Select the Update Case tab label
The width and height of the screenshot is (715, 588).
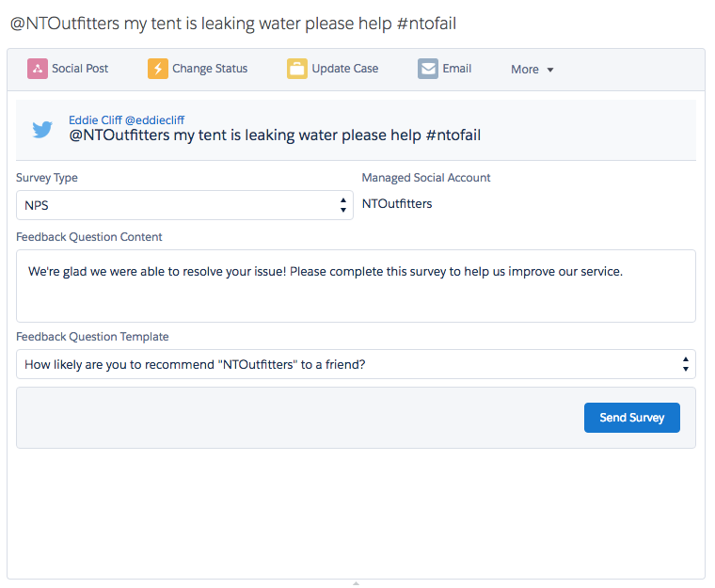pyautogui.click(x=344, y=69)
